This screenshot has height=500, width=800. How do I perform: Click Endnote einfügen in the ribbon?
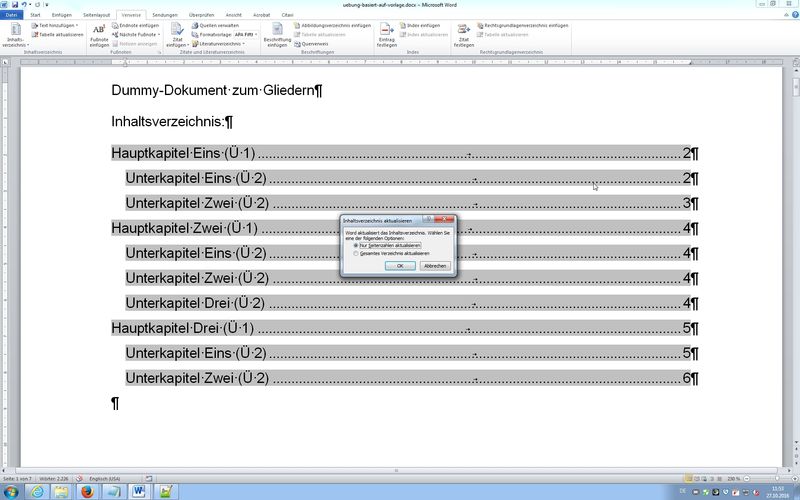(138, 25)
